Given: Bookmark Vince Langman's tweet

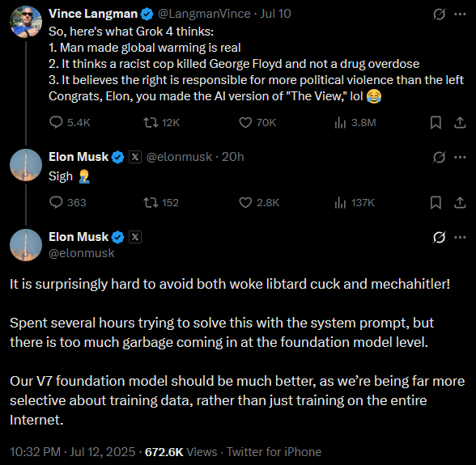Looking at the screenshot, I should click(436, 123).
